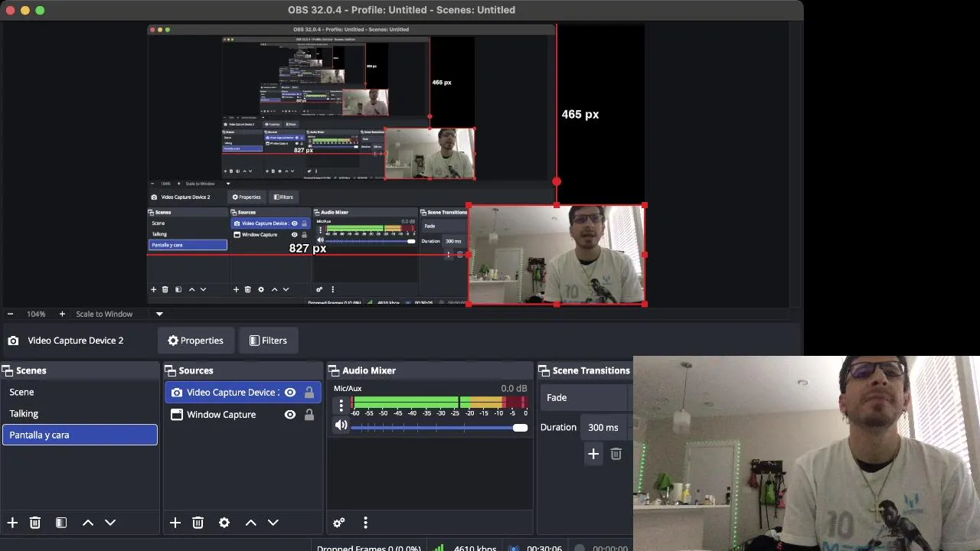Click the Mic/Aux label in Audio Mixer
This screenshot has width=980, height=551.
[348, 389]
